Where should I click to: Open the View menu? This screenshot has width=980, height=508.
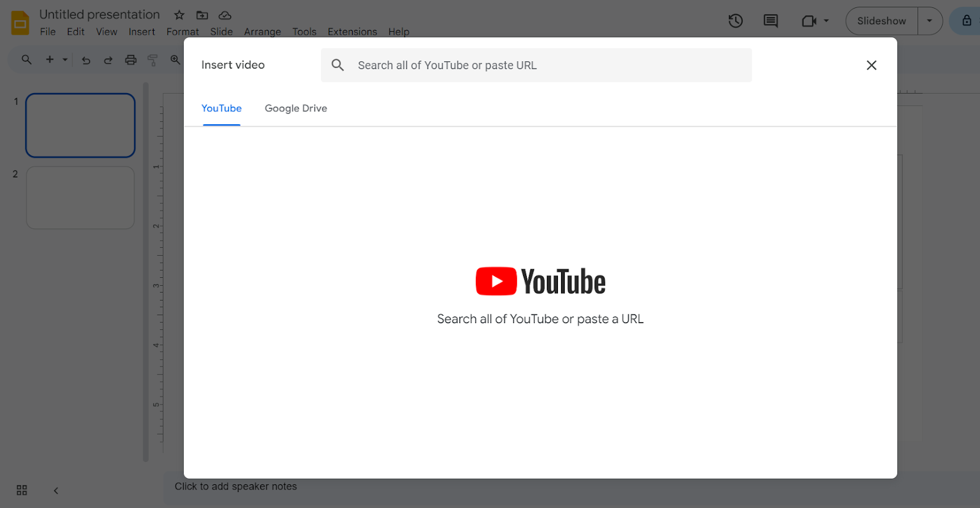107,32
